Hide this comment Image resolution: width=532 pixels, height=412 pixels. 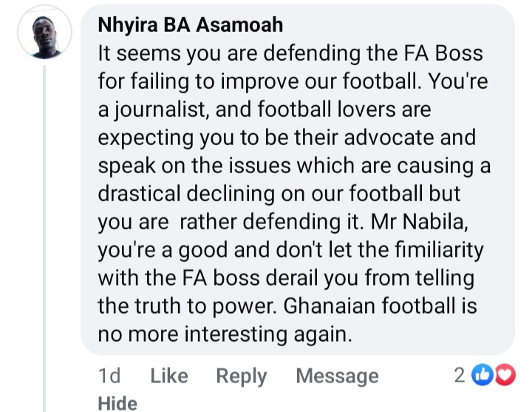pyautogui.click(x=117, y=402)
